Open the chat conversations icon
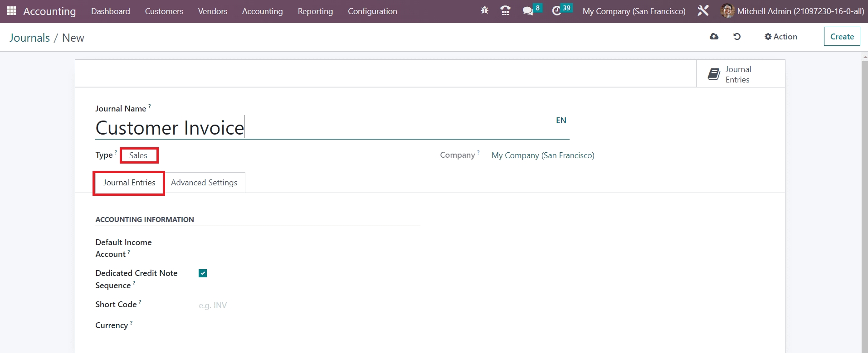This screenshot has height=353, width=868. [x=527, y=11]
